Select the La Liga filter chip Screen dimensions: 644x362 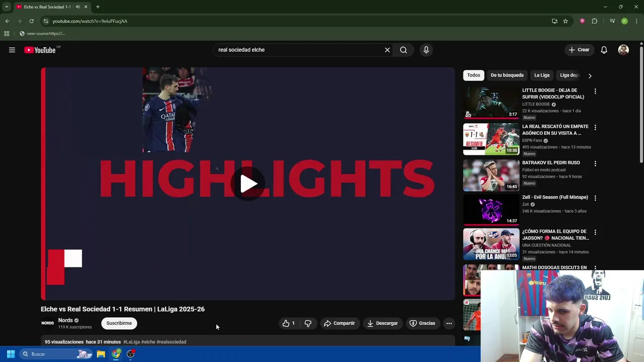(542, 75)
